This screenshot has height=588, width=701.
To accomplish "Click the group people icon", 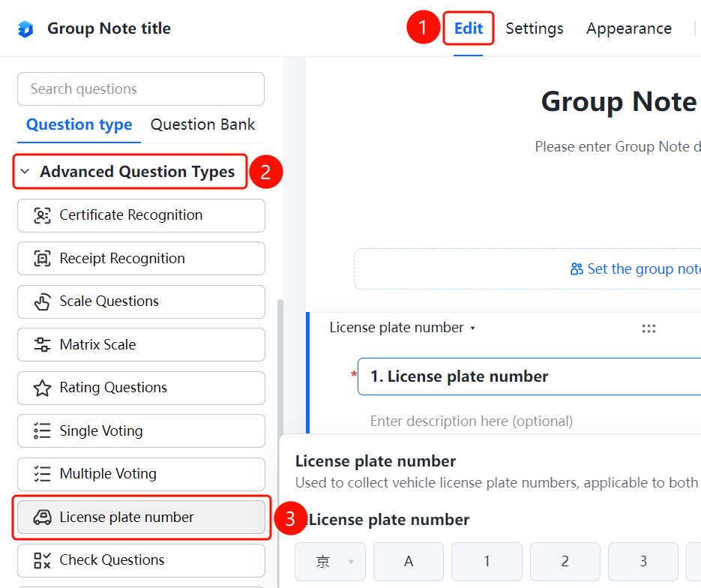I will tap(577, 268).
